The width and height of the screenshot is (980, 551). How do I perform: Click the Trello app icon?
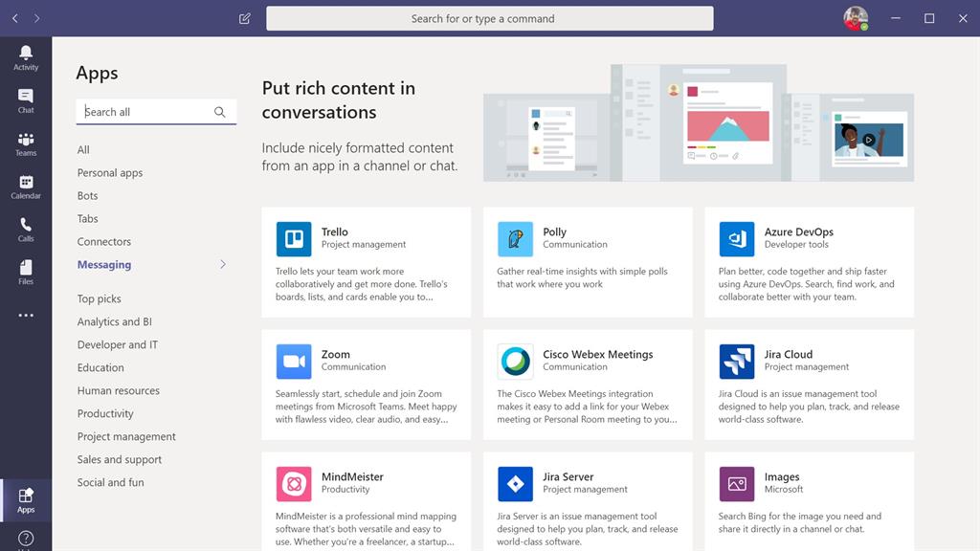294,239
